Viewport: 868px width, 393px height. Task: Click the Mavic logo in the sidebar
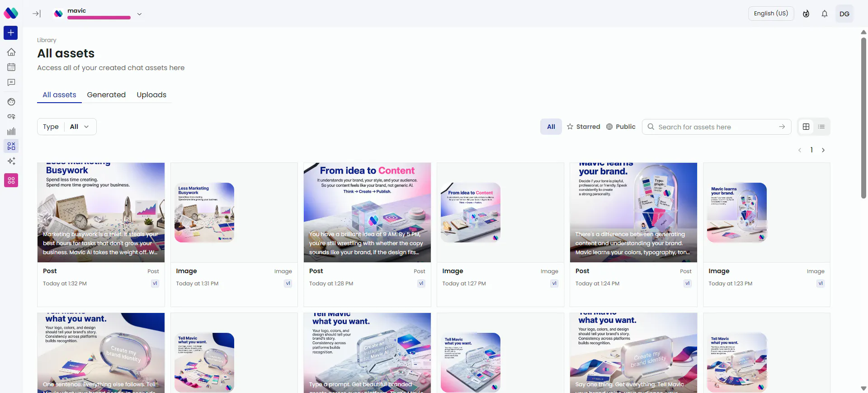[x=11, y=13]
